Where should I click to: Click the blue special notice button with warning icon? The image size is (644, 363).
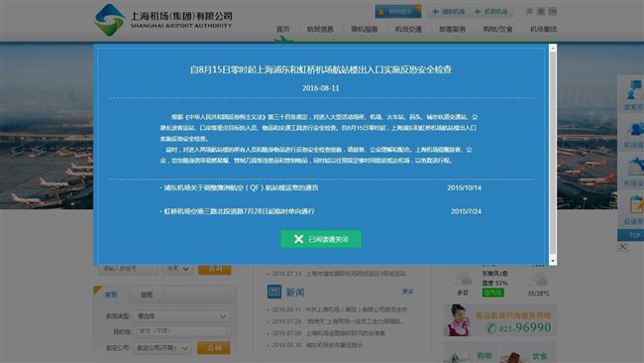397,12
